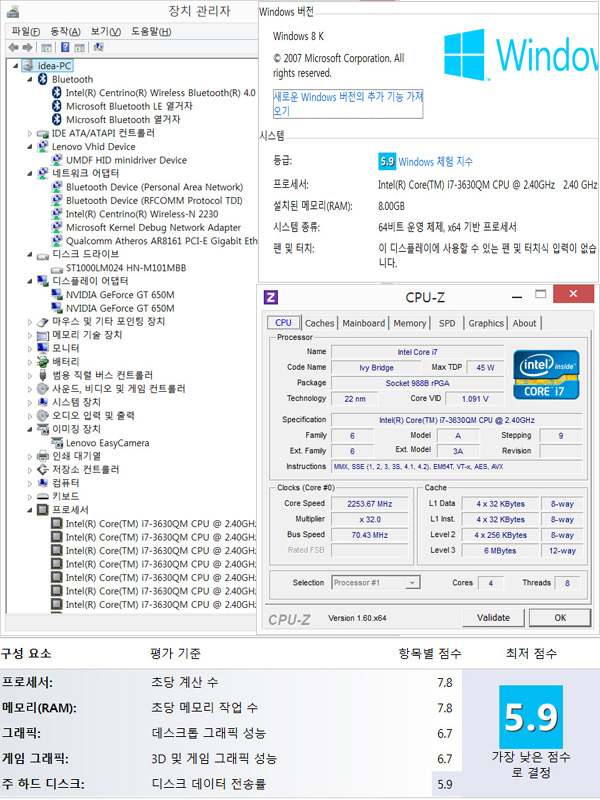600x800 pixels.
Task: Expand IDE ATA/ATAPI 컨트롤러 category
Action: [30, 134]
